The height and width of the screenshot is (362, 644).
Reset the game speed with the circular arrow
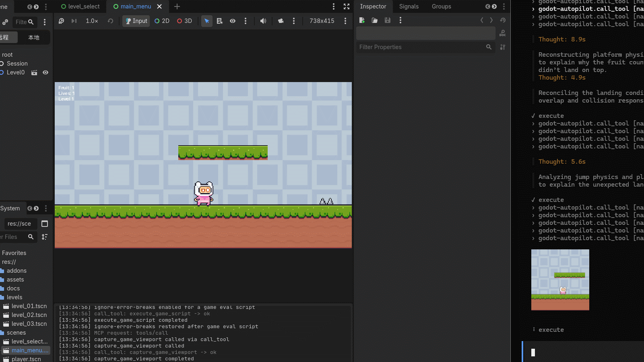tap(110, 21)
